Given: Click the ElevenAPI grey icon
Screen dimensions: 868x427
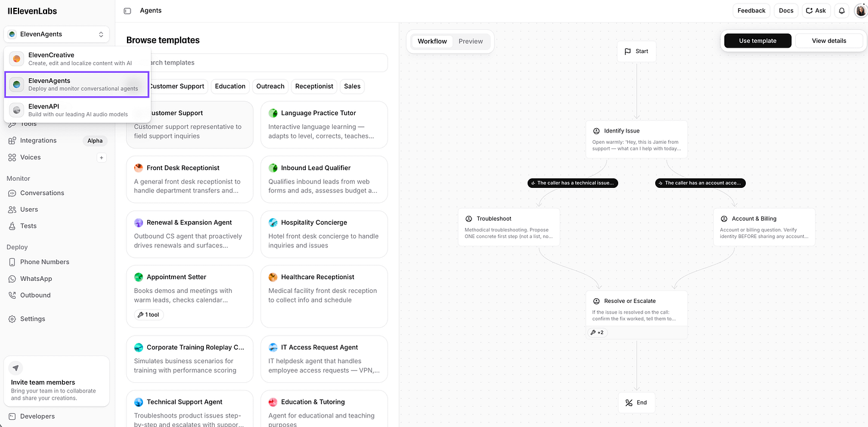Looking at the screenshot, I should [17, 110].
